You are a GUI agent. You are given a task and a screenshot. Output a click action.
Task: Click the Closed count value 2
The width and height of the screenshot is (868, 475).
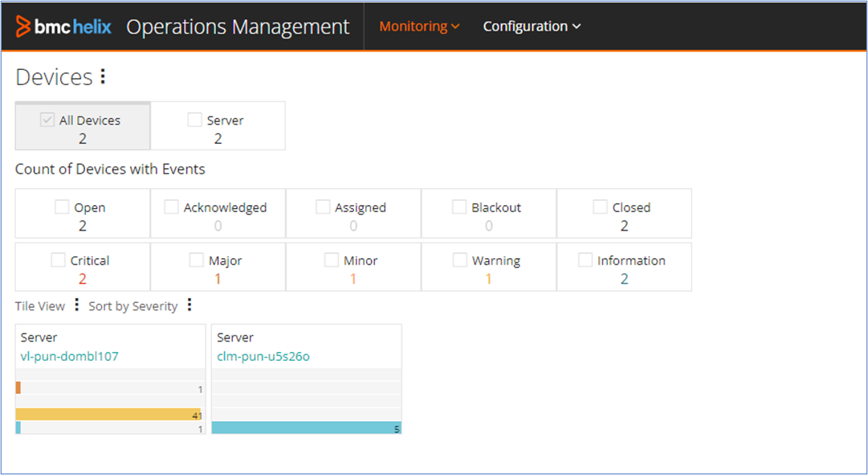(625, 226)
